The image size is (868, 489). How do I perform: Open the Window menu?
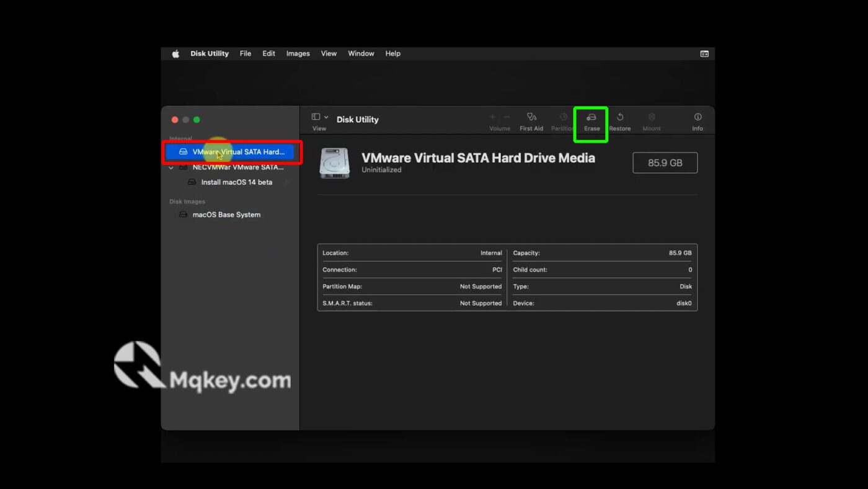tap(361, 54)
